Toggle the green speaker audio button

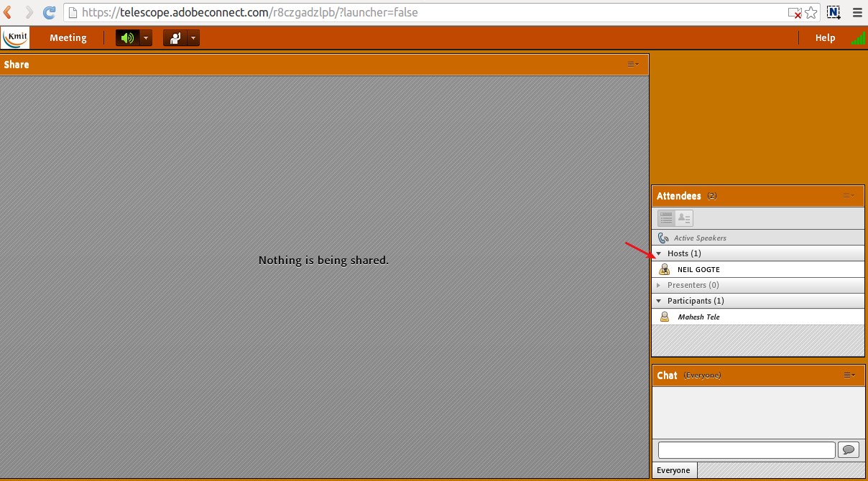coord(127,38)
